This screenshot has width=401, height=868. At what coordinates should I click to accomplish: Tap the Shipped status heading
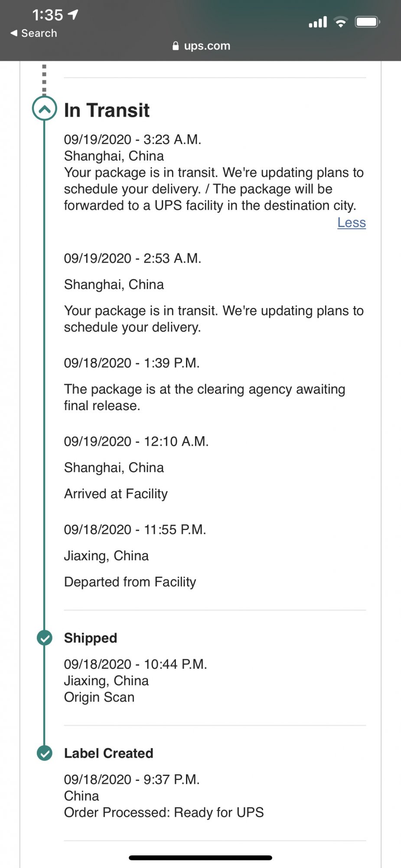91,638
